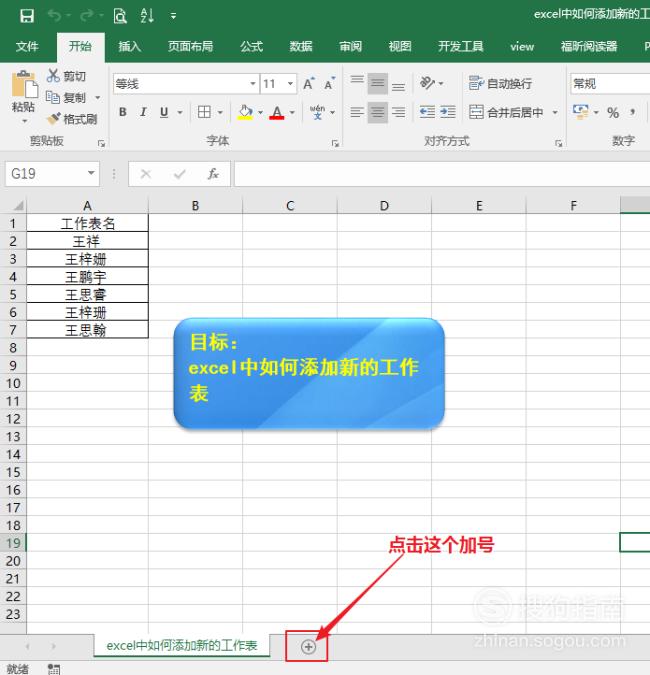Screen dimensions: 650x675
Task: Expand the Underline style dropdown arrow
Action: tap(180, 113)
